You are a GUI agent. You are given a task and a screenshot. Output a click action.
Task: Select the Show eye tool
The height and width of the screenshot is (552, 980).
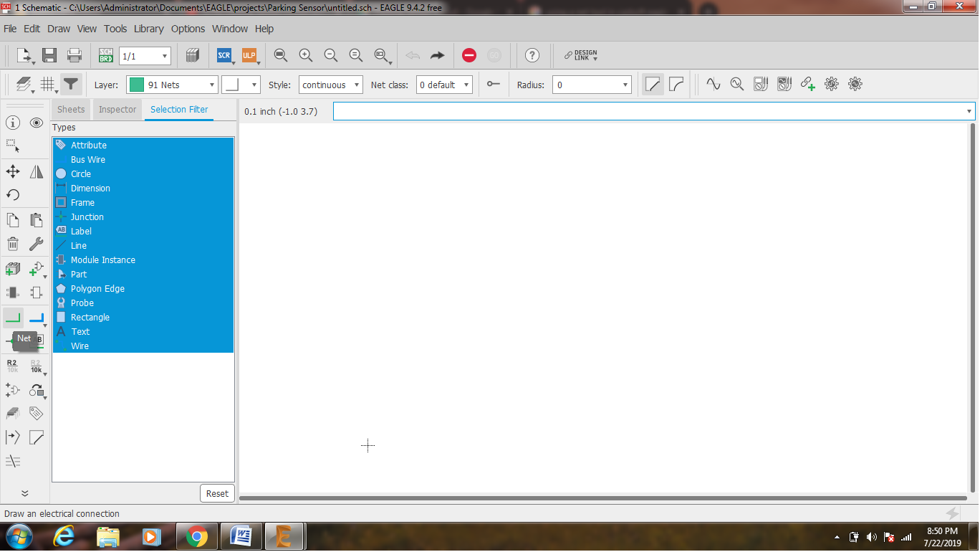click(37, 123)
